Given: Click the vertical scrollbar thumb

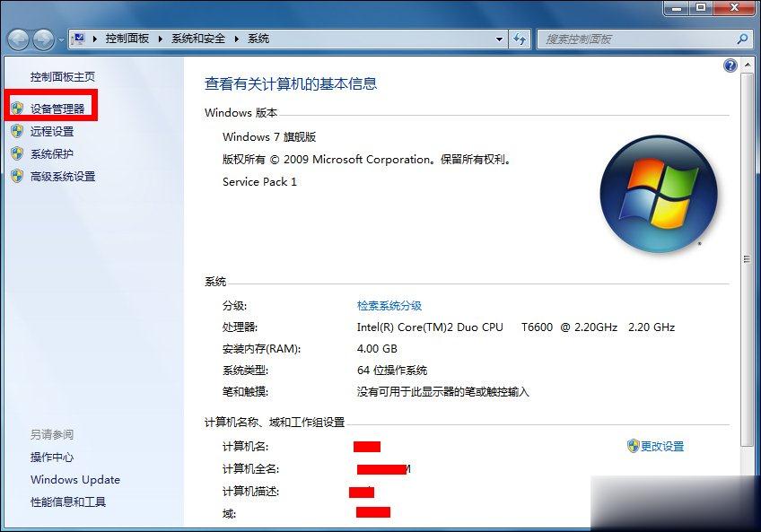Looking at the screenshot, I should [x=747, y=259].
